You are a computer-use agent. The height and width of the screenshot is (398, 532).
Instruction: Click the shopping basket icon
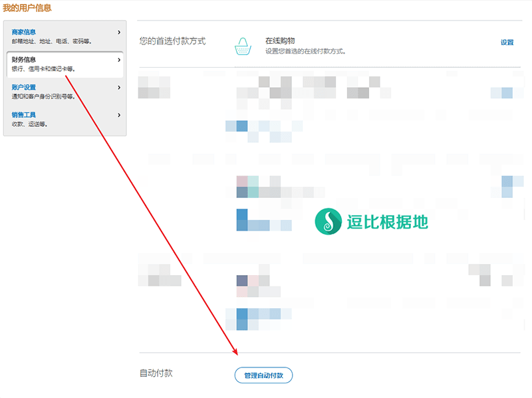(x=243, y=46)
